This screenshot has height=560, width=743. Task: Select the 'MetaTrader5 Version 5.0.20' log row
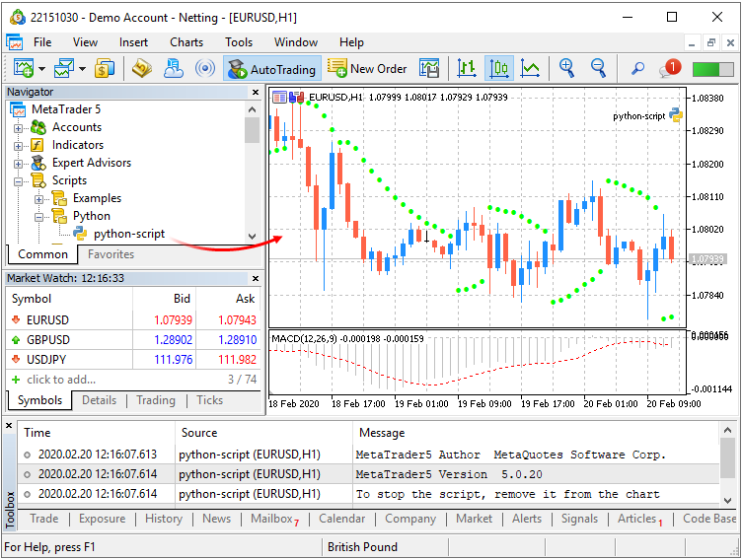pyautogui.click(x=368, y=474)
